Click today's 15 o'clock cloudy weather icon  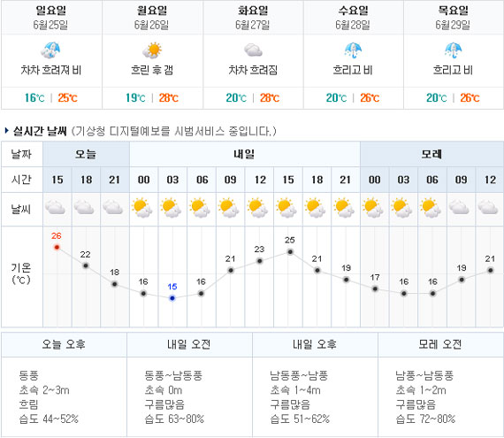[x=56, y=207]
